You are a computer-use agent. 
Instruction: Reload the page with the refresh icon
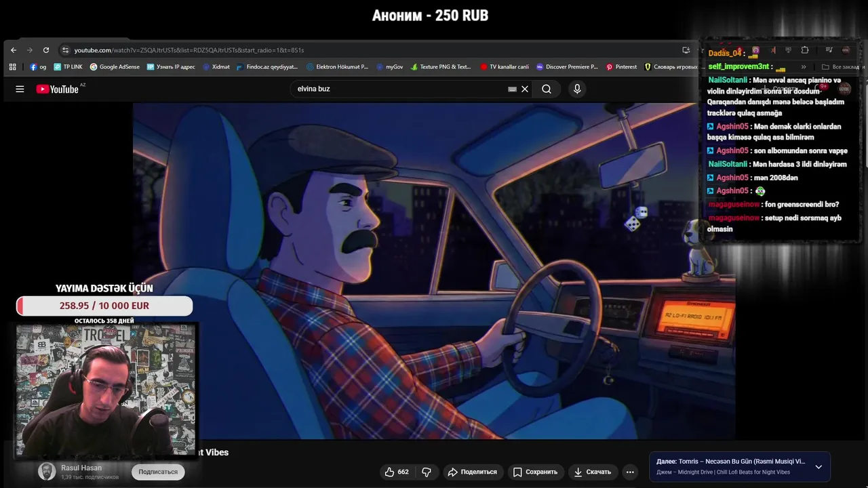click(46, 50)
